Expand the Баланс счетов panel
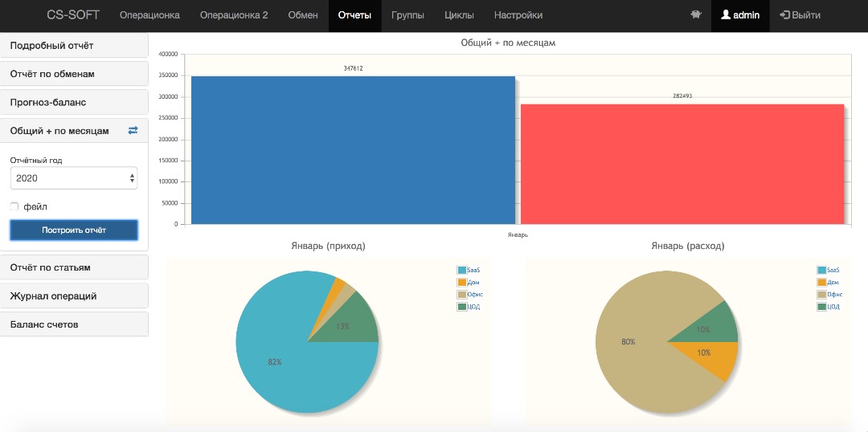868x432 pixels. 74,324
